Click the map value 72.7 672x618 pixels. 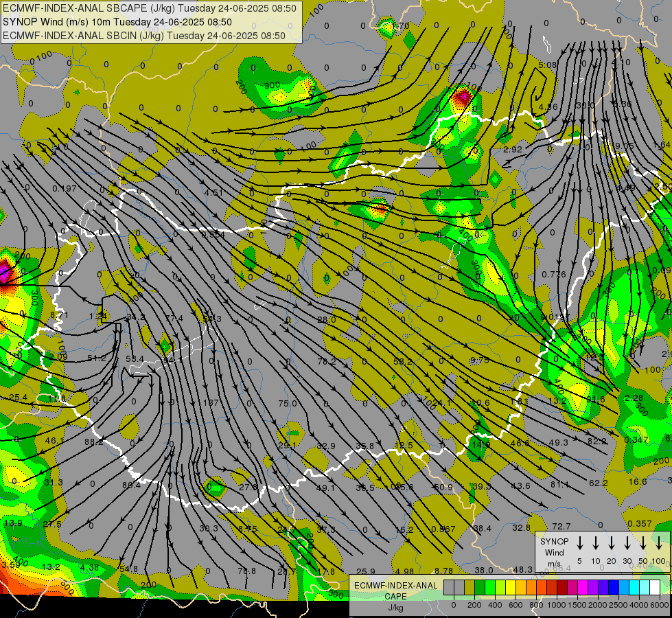561,526
